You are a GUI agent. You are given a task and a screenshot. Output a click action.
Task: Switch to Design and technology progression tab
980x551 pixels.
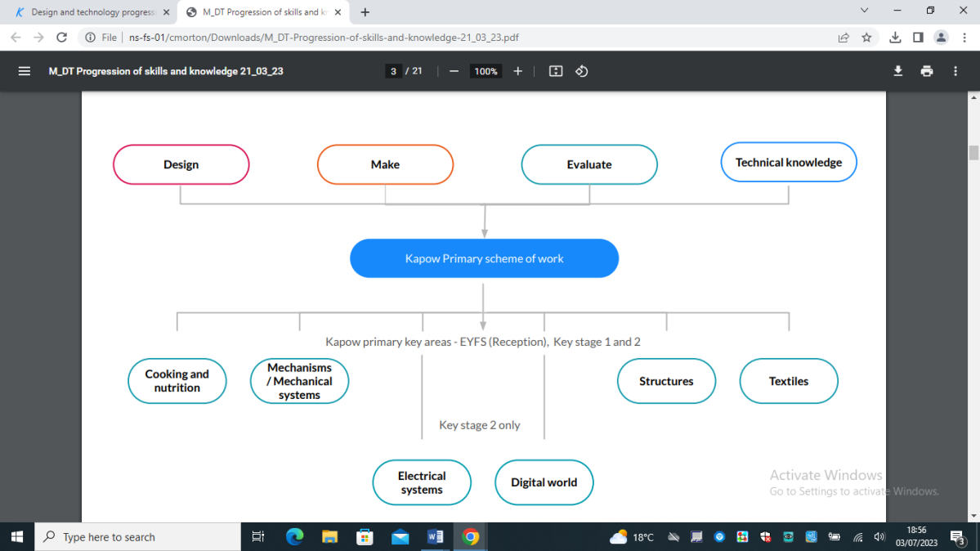point(90,12)
